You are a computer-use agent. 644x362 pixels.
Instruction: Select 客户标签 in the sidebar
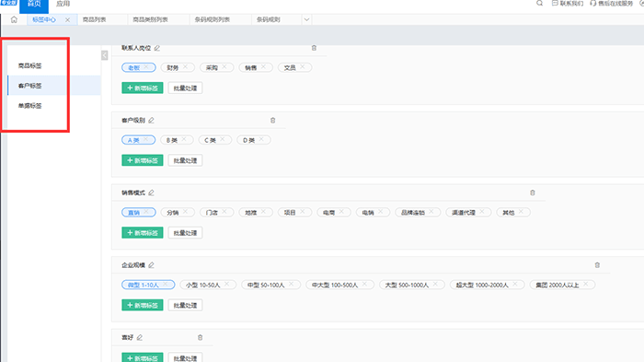(30, 86)
